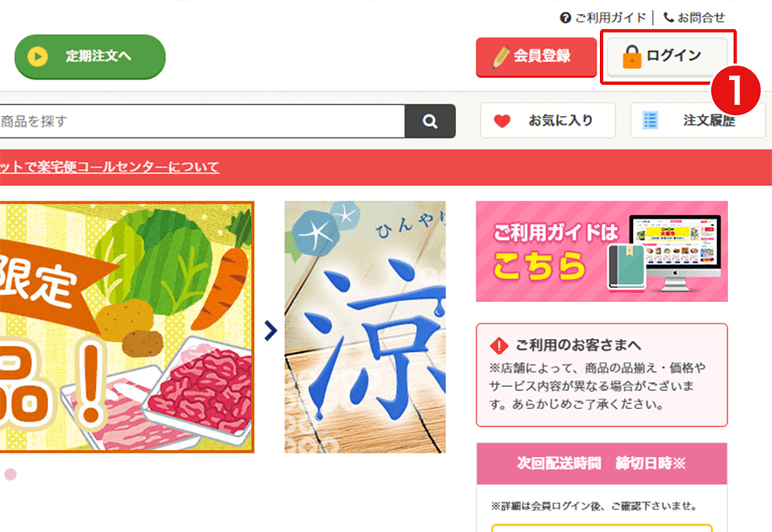Click the red warning diamond icon

click(x=499, y=345)
